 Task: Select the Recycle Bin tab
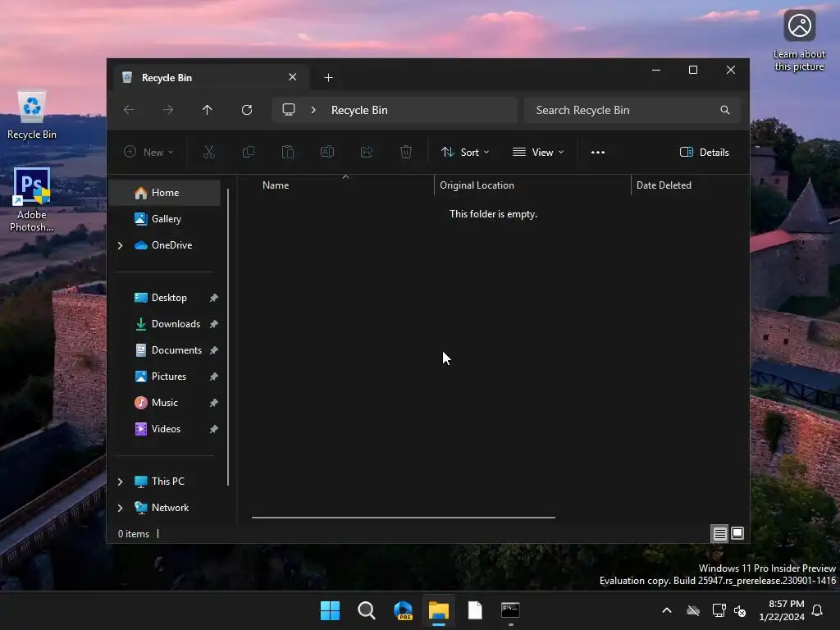tap(209, 78)
